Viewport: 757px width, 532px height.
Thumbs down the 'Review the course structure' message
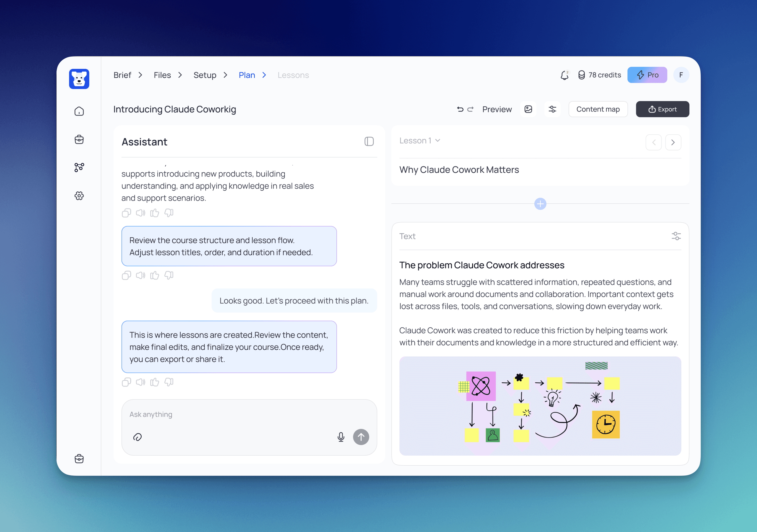[169, 275]
